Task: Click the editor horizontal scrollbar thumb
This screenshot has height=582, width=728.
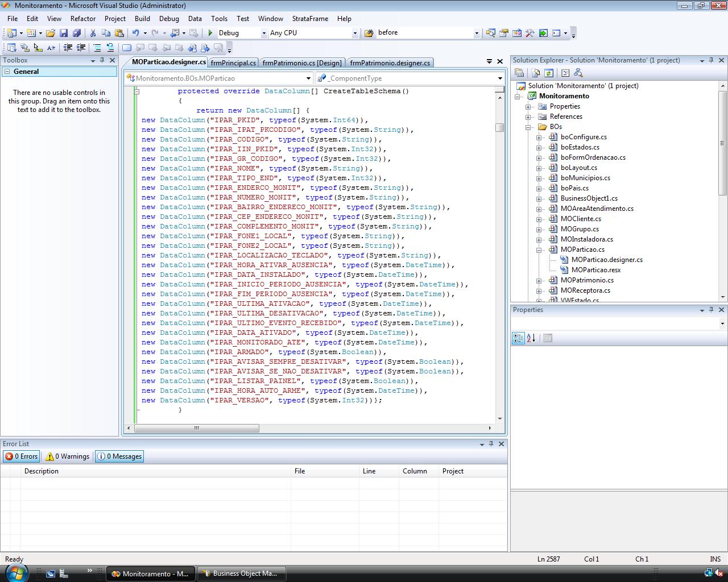Action: click(x=196, y=428)
